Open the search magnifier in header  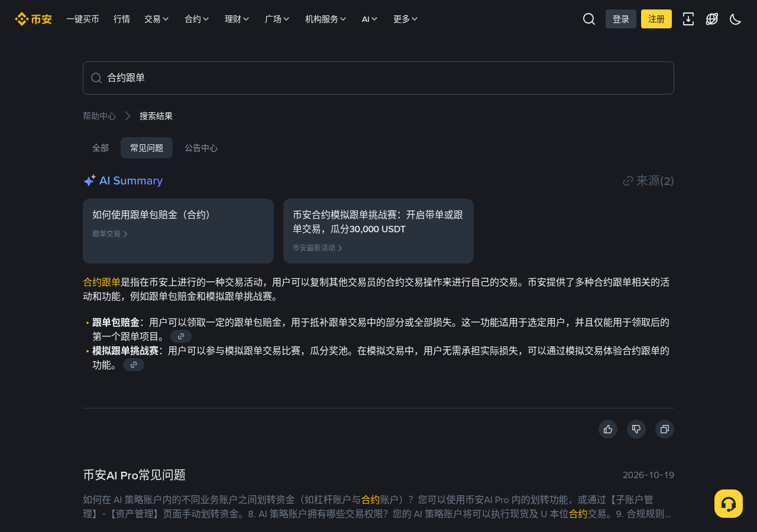(x=589, y=19)
